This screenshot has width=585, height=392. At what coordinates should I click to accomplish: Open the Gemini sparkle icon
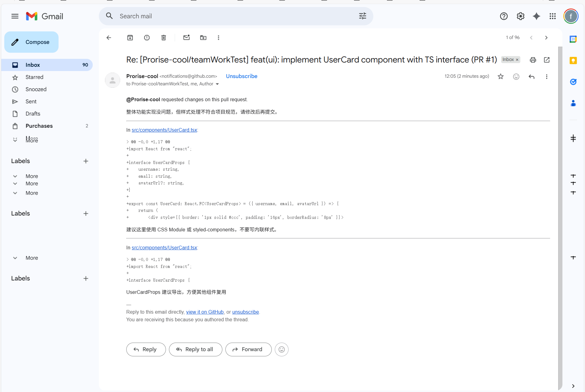(x=536, y=16)
